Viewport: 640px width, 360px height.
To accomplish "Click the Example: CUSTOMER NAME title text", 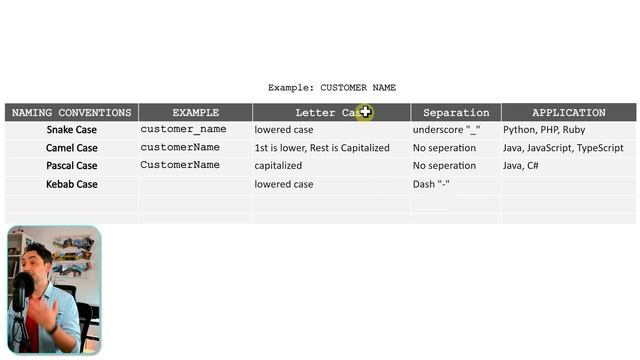I will (x=332, y=88).
